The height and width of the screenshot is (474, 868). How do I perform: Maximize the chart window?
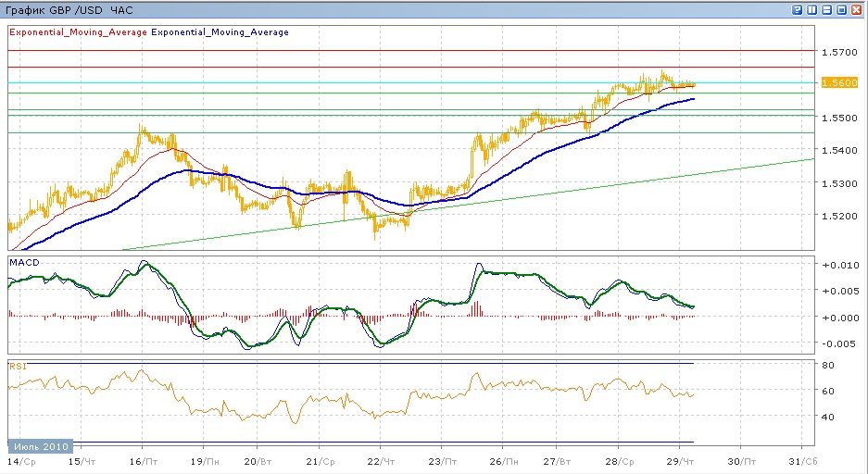point(841,9)
